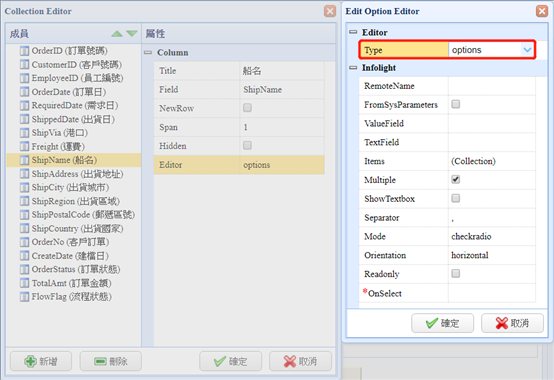
Task: Enable the FromSysParameters checkbox
Action: (456, 104)
